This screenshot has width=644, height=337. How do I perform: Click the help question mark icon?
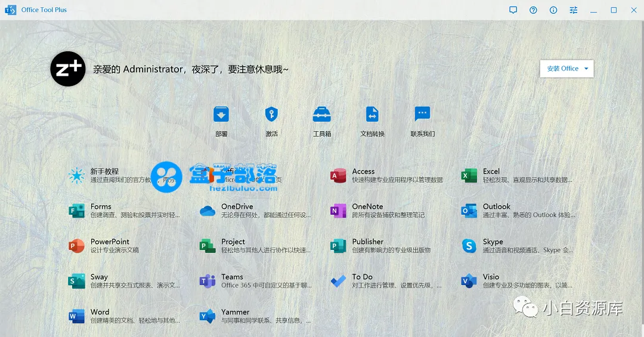[x=533, y=10]
